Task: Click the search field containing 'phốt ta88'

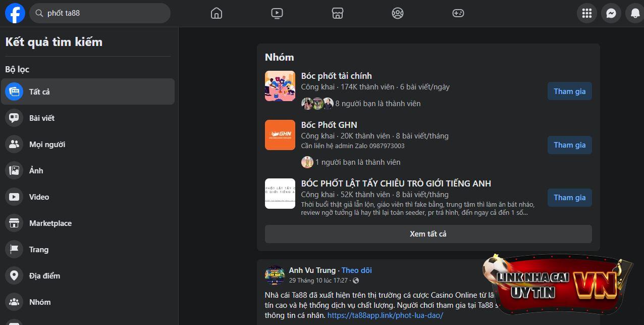Action: pos(101,13)
